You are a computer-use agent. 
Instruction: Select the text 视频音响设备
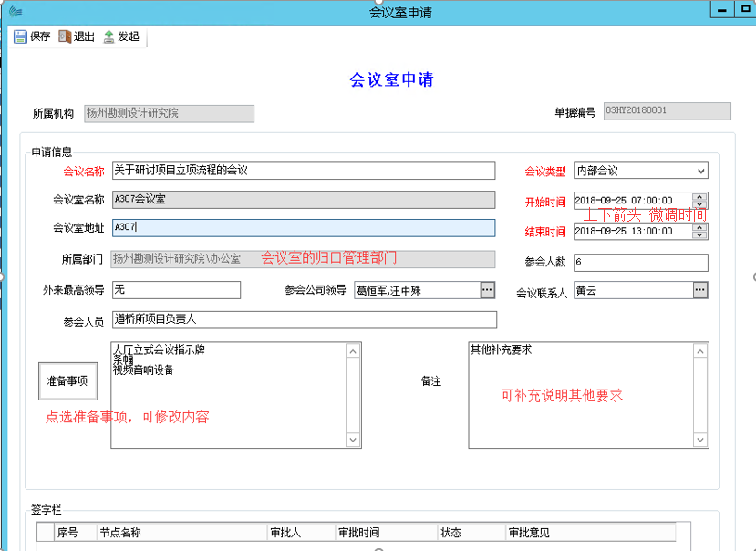(x=143, y=370)
